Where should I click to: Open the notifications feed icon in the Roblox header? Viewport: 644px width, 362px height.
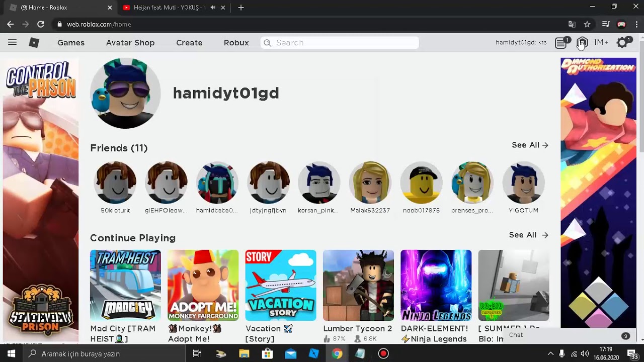coord(561,43)
